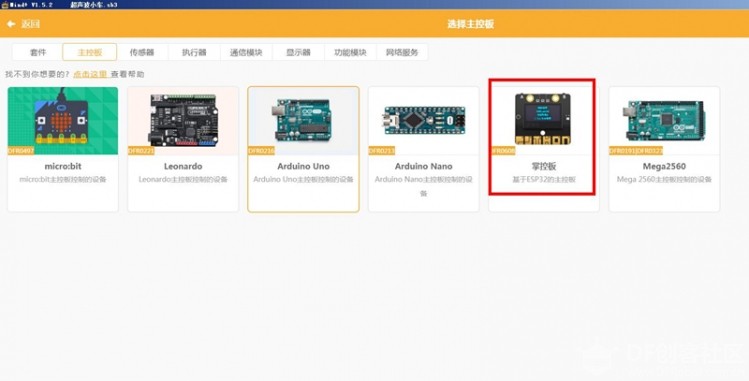The width and height of the screenshot is (749, 381).
Task: Click the 基于ESP32的主控板 description
Action: click(544, 180)
